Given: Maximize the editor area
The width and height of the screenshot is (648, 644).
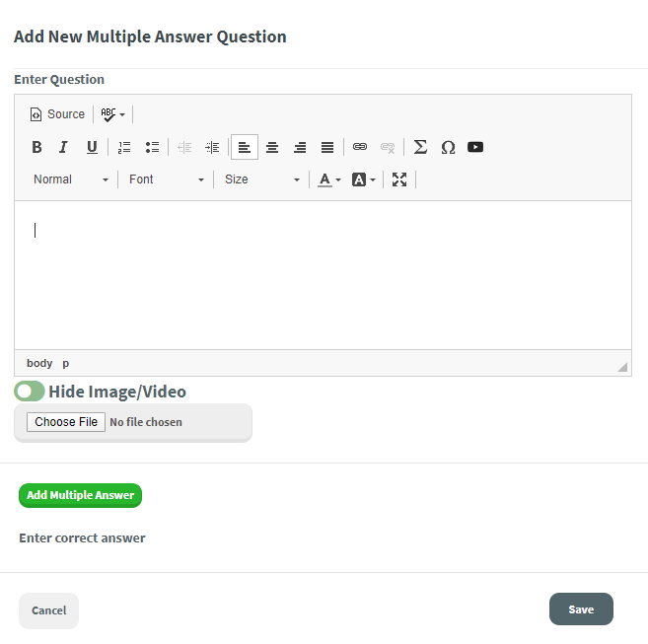Looking at the screenshot, I should point(399,179).
